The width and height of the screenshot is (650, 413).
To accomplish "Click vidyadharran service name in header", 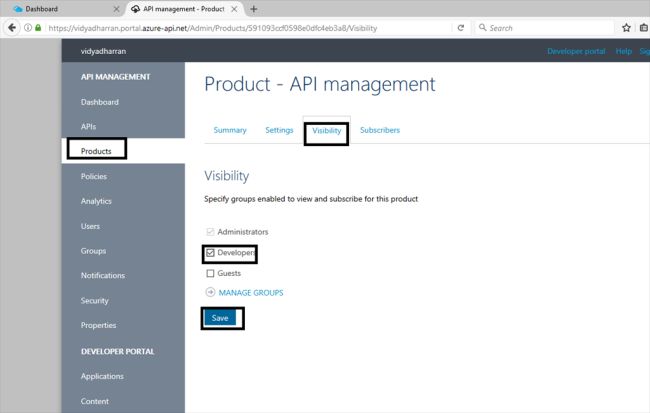I will (x=103, y=51).
